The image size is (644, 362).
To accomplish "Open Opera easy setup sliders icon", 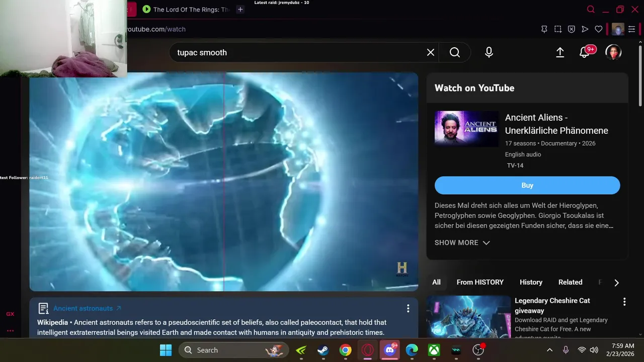I will pos(632,29).
